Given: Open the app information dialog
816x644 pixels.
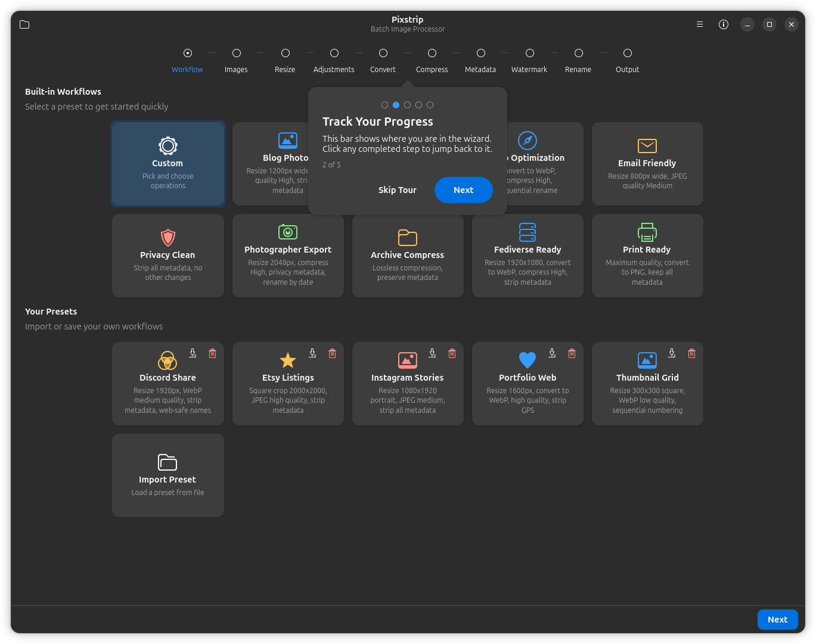Looking at the screenshot, I should [x=723, y=24].
